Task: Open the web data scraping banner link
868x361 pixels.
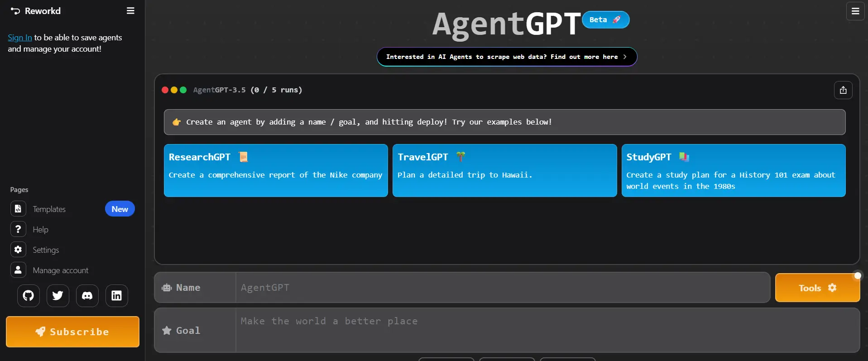Action: click(507, 57)
